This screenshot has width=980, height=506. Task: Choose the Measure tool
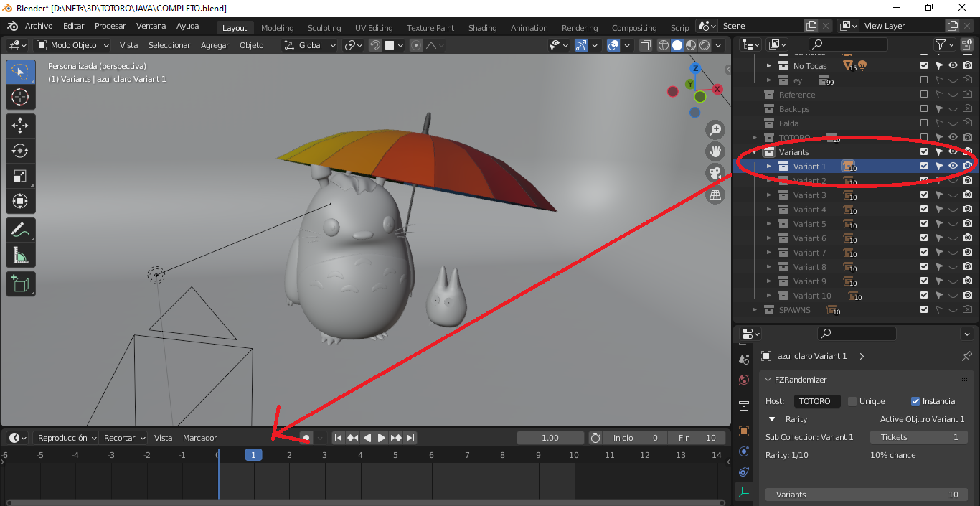[x=21, y=256]
